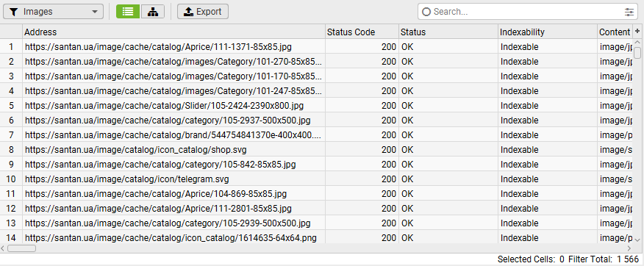Image resolution: width=644 pixels, height=266 pixels.
Task: Open search filter settings icon
Action: 629,12
